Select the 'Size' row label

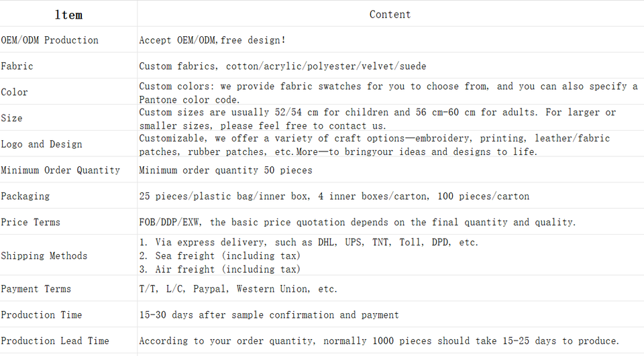pos(12,118)
